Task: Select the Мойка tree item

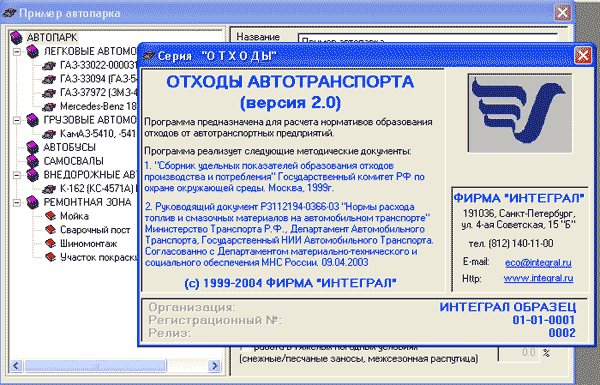Action: [74, 216]
